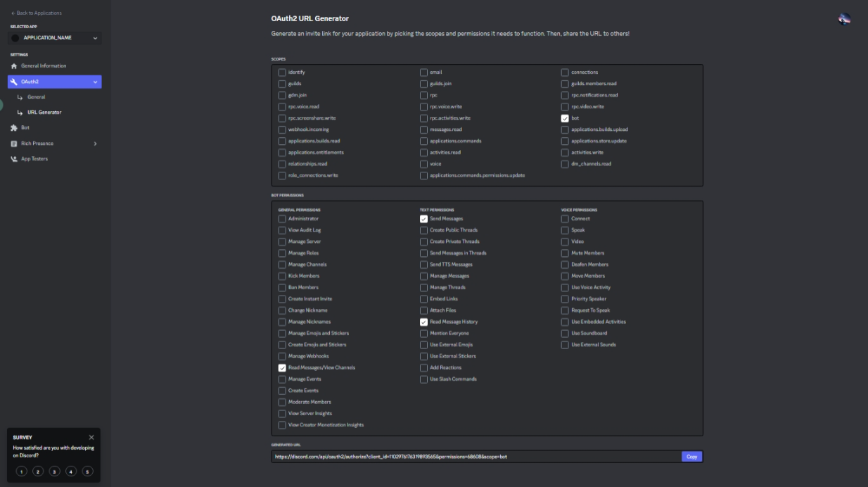Click the wrench icon for OAuth2 settings
868x487 pixels.
(14, 82)
